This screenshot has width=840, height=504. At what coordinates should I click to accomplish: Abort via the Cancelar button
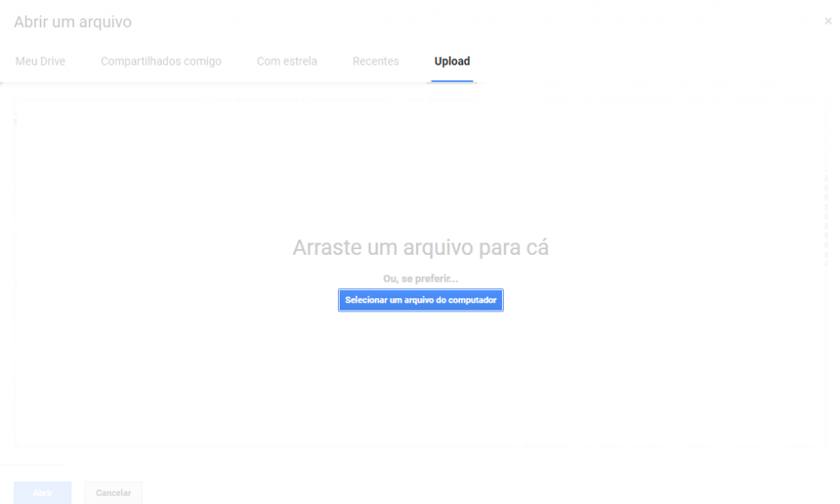112,493
